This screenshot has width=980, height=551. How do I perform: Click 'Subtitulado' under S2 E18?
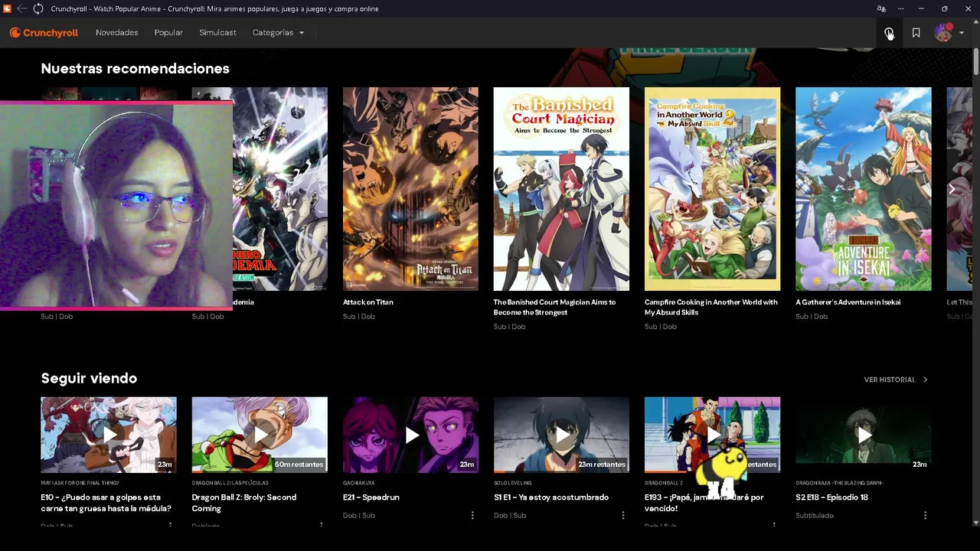pyautogui.click(x=815, y=516)
